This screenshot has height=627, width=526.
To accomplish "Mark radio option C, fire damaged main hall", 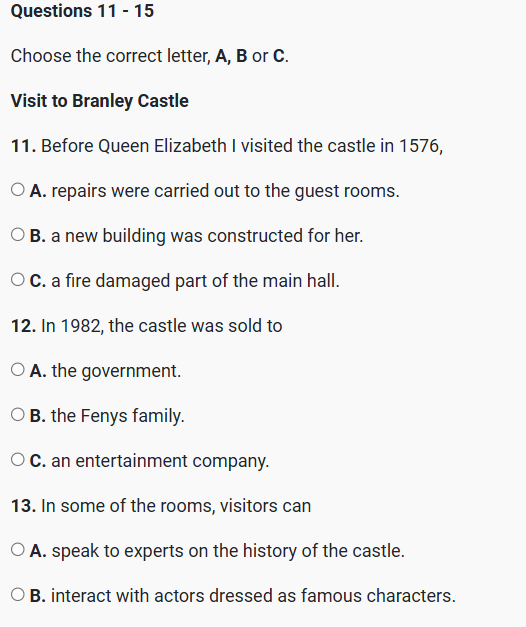I will [x=18, y=280].
